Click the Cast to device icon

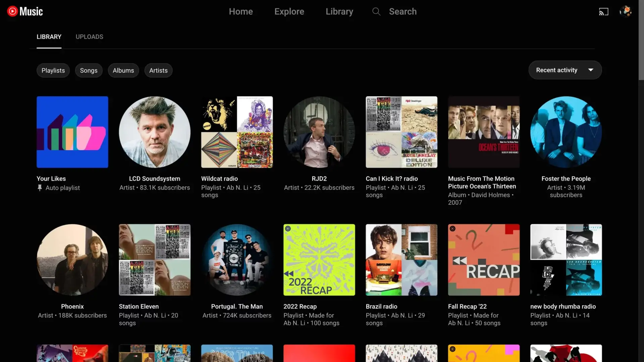(604, 11)
